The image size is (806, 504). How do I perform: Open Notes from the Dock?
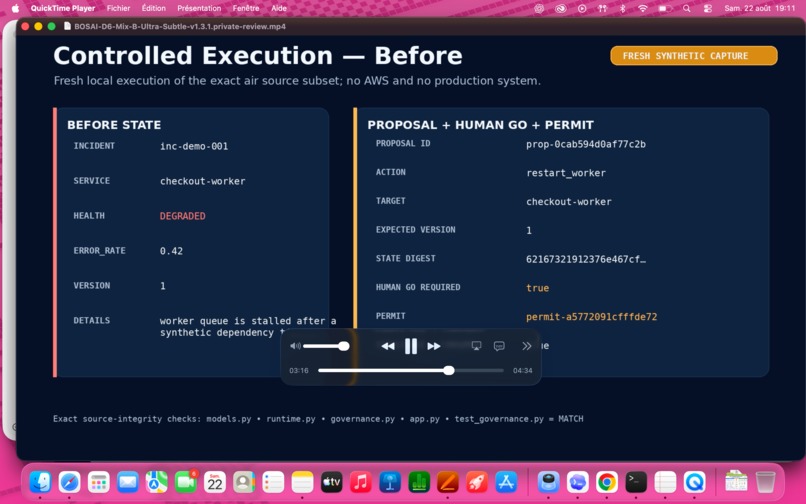pyautogui.click(x=302, y=482)
